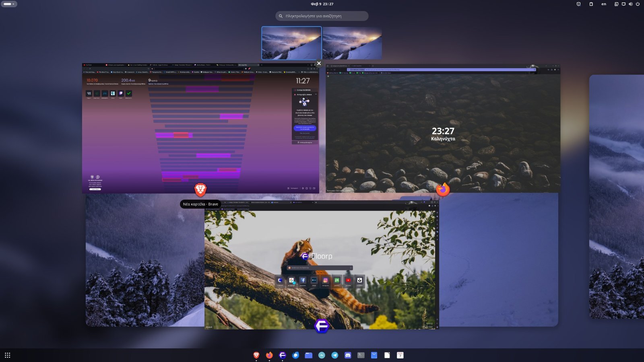
Task: Launch Thunderbird mail from the dock
Action: [x=295, y=355]
